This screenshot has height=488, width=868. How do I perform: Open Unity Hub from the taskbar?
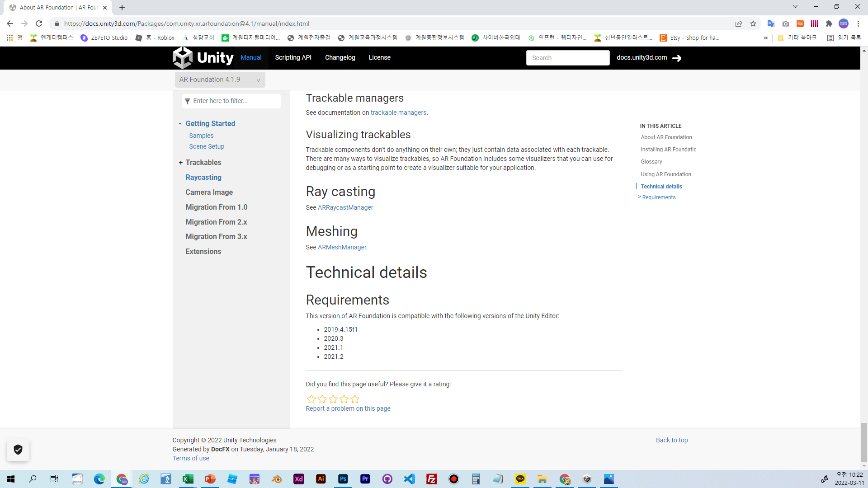click(587, 479)
